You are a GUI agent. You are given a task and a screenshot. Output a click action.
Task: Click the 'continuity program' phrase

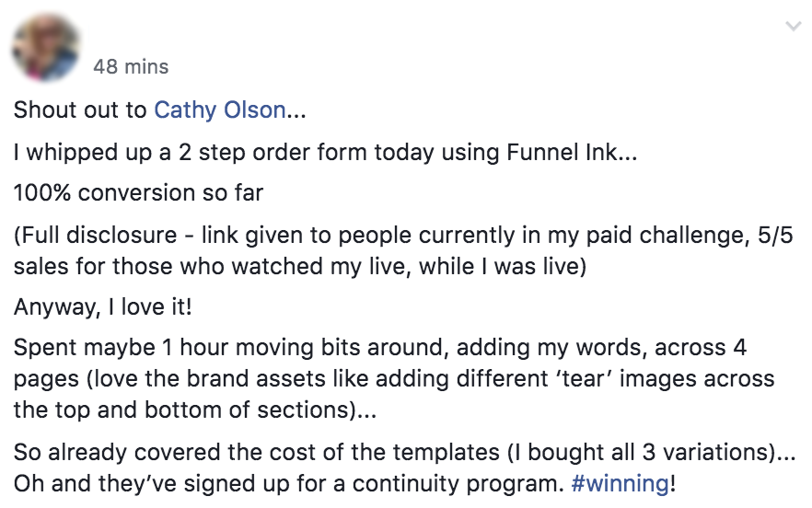[x=453, y=483]
